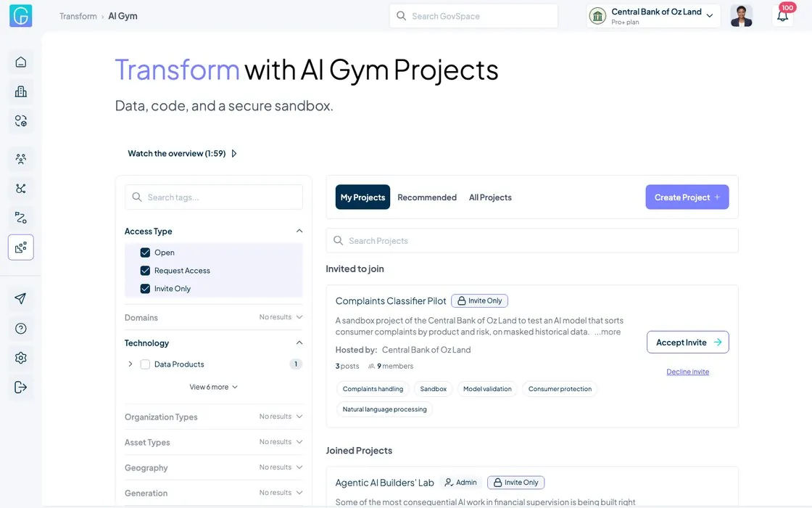The image size is (812, 508).
Task: Open the people-connect icon below the building icon
Action: click(21, 120)
